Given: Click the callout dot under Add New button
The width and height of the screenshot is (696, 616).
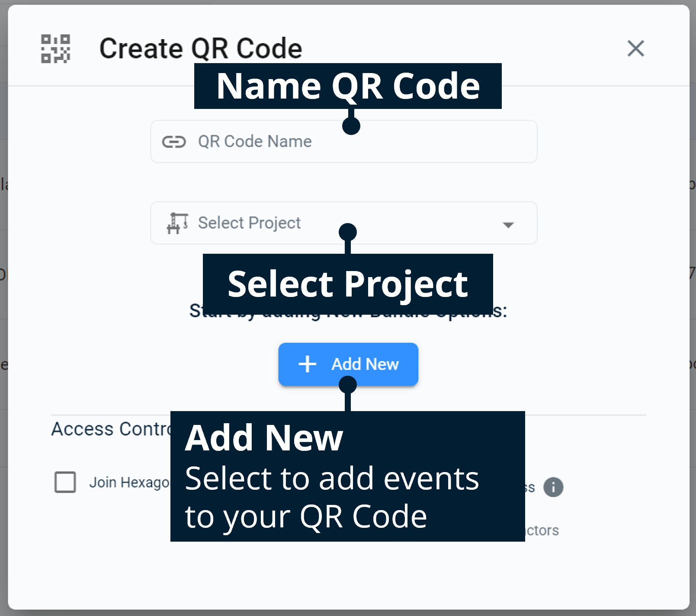Looking at the screenshot, I should pos(348,385).
